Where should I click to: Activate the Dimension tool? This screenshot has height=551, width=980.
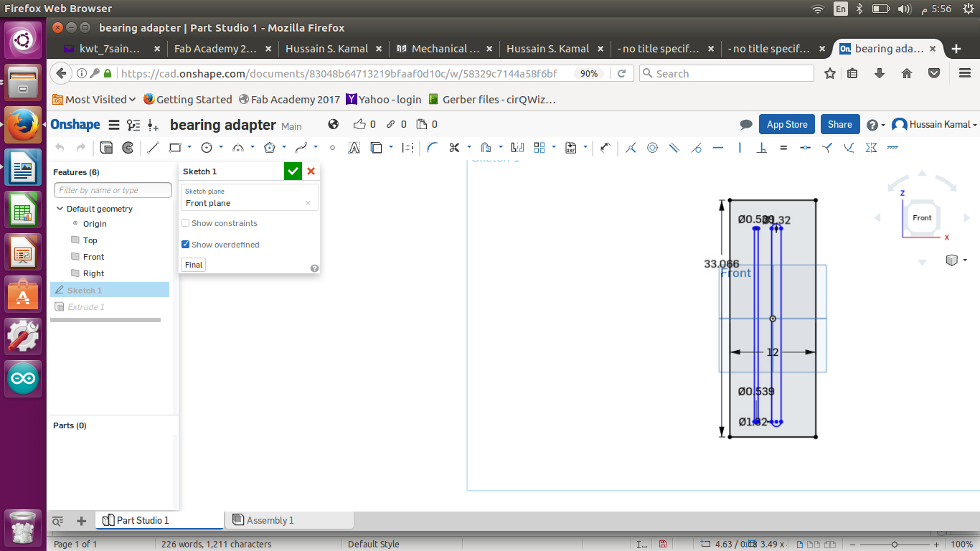pyautogui.click(x=605, y=148)
